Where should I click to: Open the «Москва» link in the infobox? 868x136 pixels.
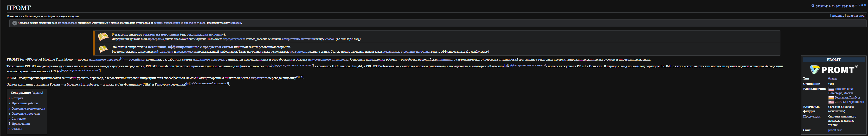coord(849,93)
